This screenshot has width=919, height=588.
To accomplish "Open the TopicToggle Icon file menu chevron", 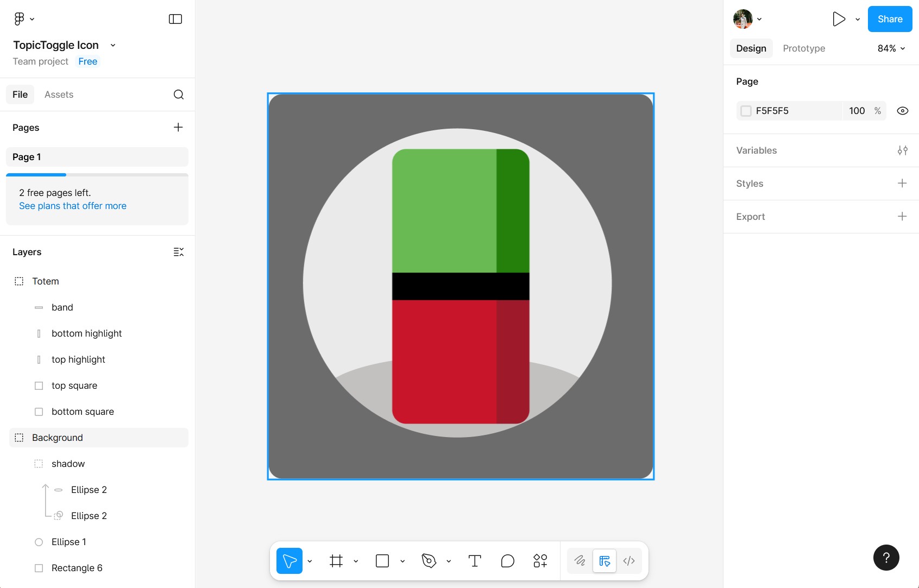I will tap(112, 45).
